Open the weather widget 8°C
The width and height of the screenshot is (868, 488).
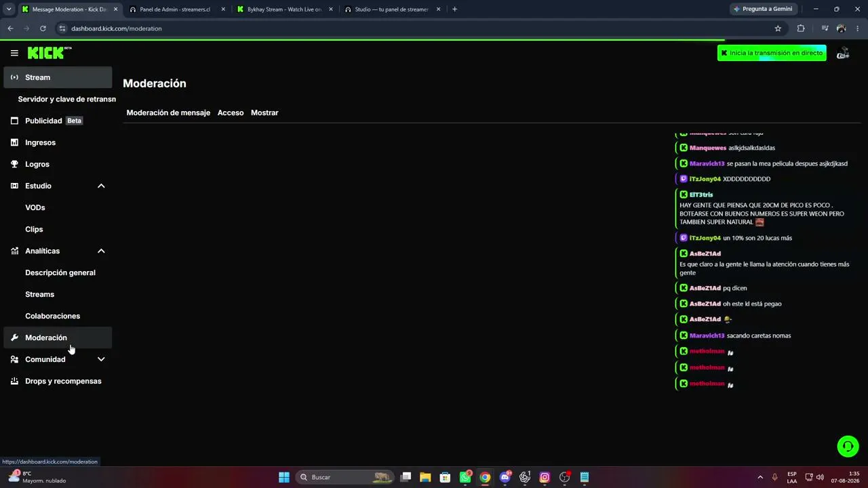tap(37, 477)
